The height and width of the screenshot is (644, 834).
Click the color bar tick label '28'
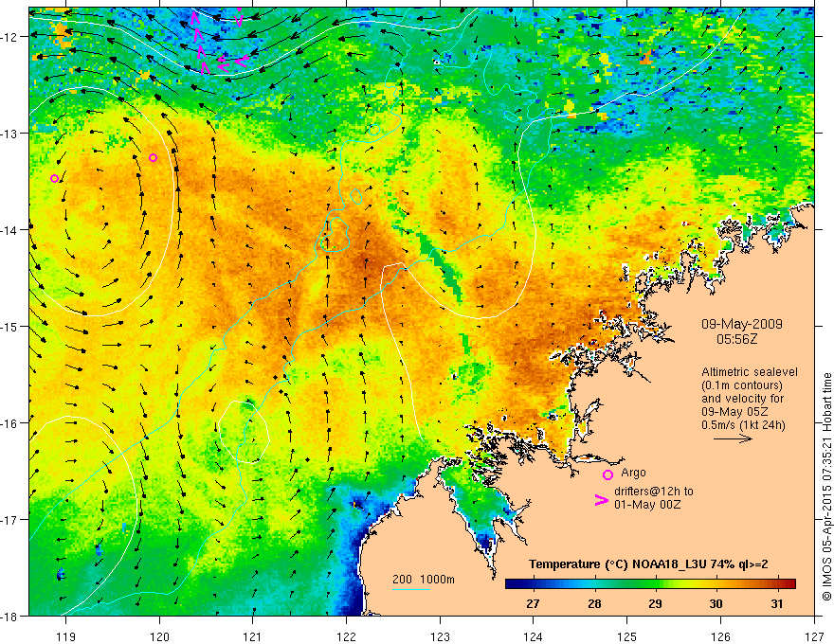pos(594,603)
